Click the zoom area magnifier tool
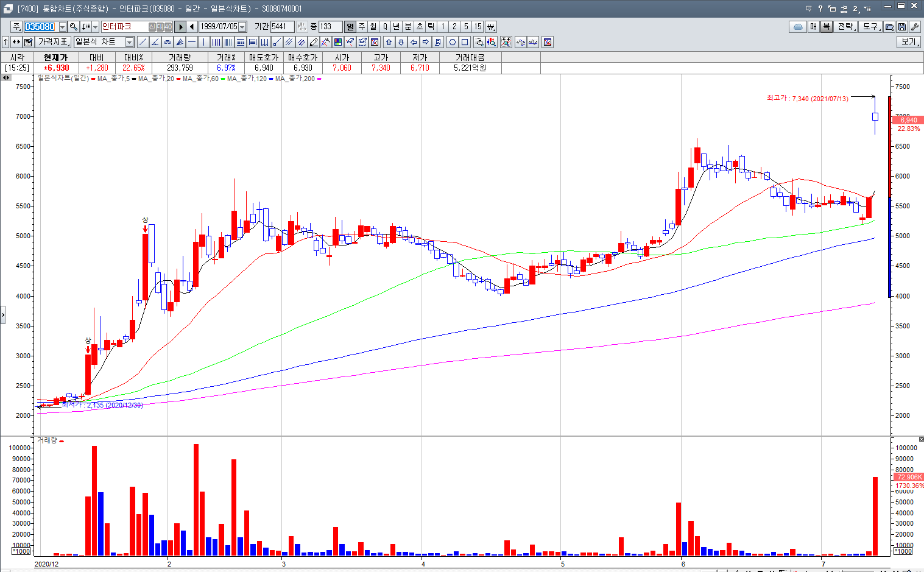The width and height of the screenshot is (924, 572). pyautogui.click(x=479, y=42)
